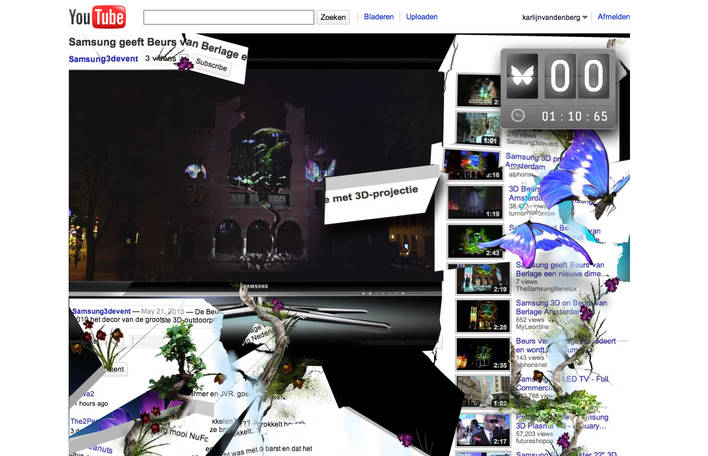This screenshot has width=708, height=456.
Task: Click the 'TheSamsungBenelux' uploader name
Action: 546,288
